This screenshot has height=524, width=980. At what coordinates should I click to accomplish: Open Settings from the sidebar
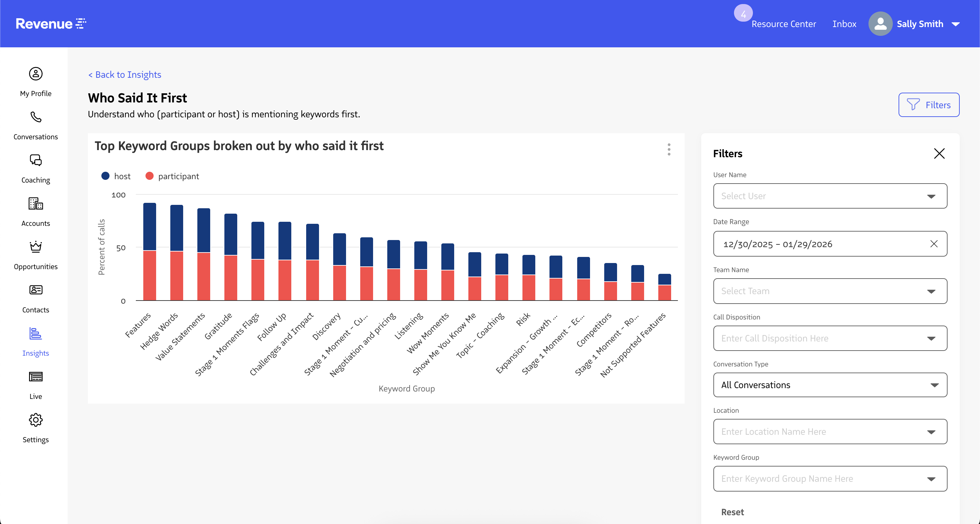click(x=35, y=428)
